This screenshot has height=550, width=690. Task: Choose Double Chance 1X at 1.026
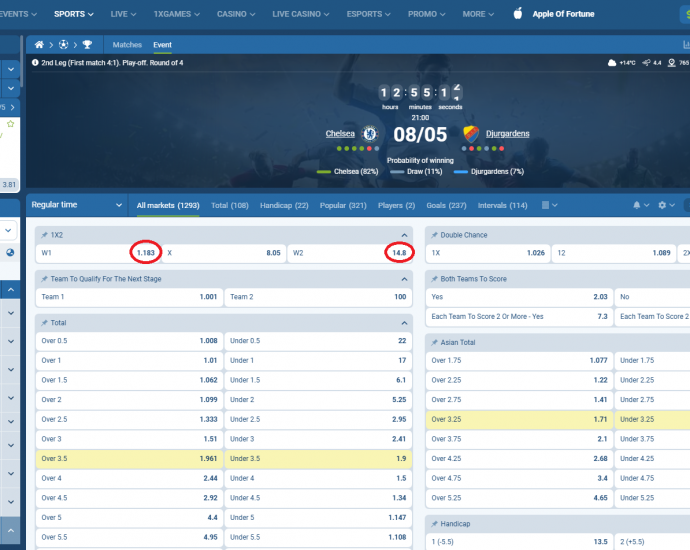pyautogui.click(x=488, y=253)
